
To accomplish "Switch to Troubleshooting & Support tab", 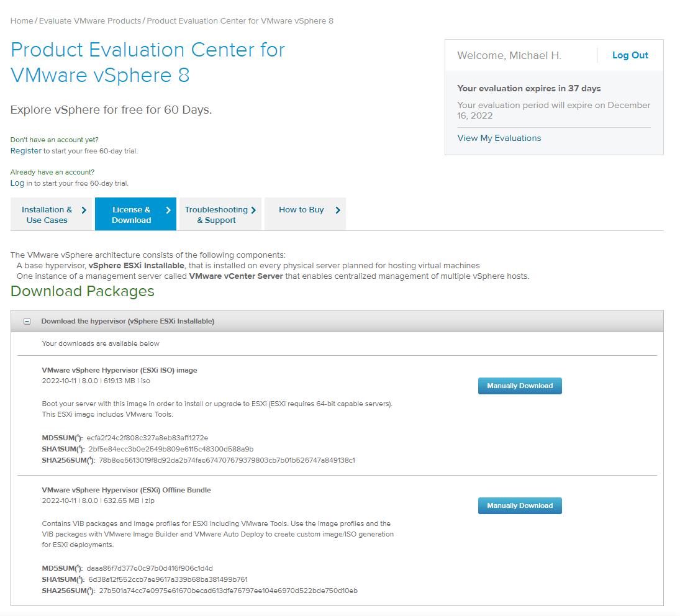I will (220, 214).
